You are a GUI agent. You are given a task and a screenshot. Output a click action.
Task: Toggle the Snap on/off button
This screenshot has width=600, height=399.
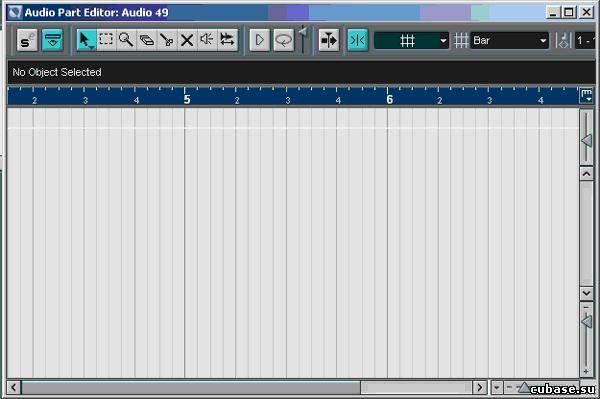[358, 40]
